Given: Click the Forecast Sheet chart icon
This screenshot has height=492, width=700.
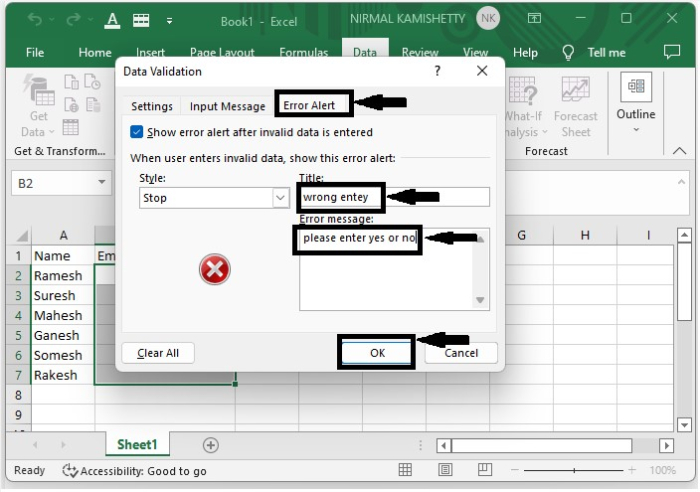Looking at the screenshot, I should click(575, 89).
